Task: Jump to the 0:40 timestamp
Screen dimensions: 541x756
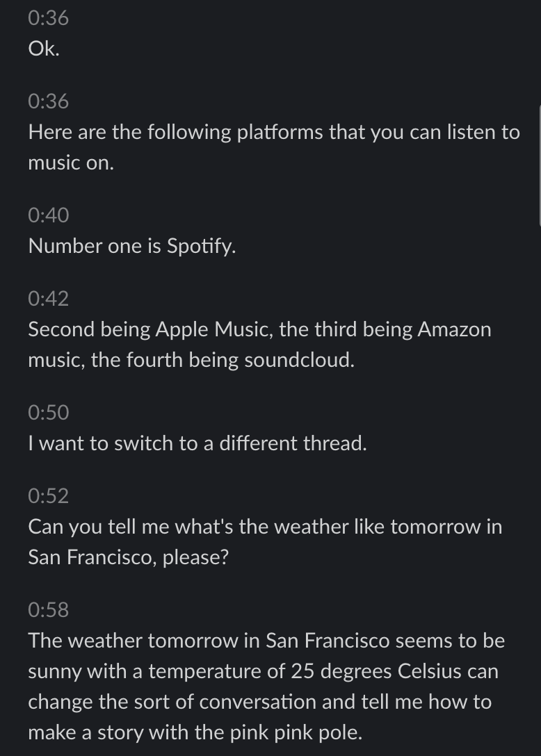Action: click(48, 215)
